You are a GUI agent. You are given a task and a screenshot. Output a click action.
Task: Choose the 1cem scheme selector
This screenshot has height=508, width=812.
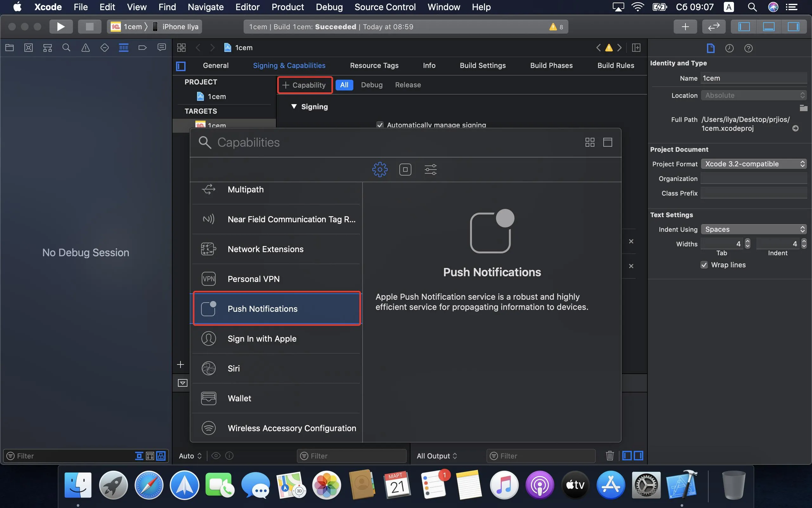126,27
